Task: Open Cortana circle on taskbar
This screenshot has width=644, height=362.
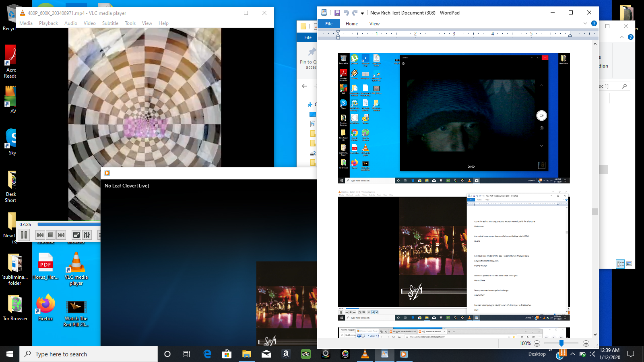Action: coord(167,354)
